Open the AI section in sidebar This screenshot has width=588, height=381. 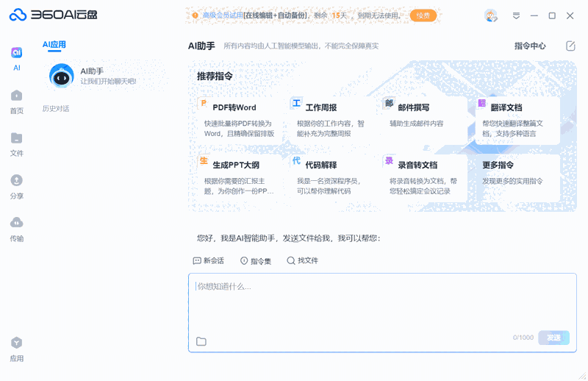tap(16, 59)
